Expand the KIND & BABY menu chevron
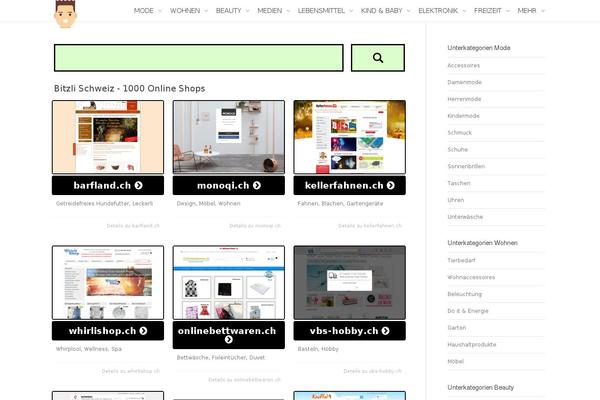 [x=408, y=11]
